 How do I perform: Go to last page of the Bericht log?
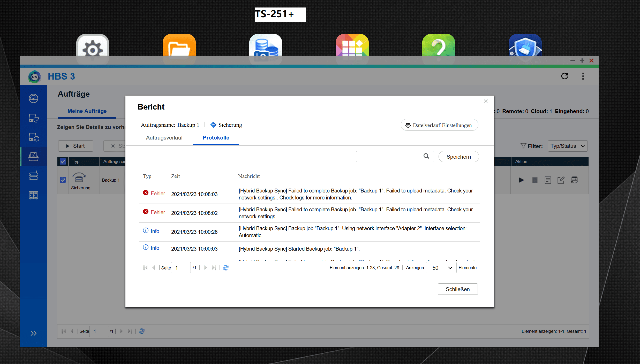(214, 268)
